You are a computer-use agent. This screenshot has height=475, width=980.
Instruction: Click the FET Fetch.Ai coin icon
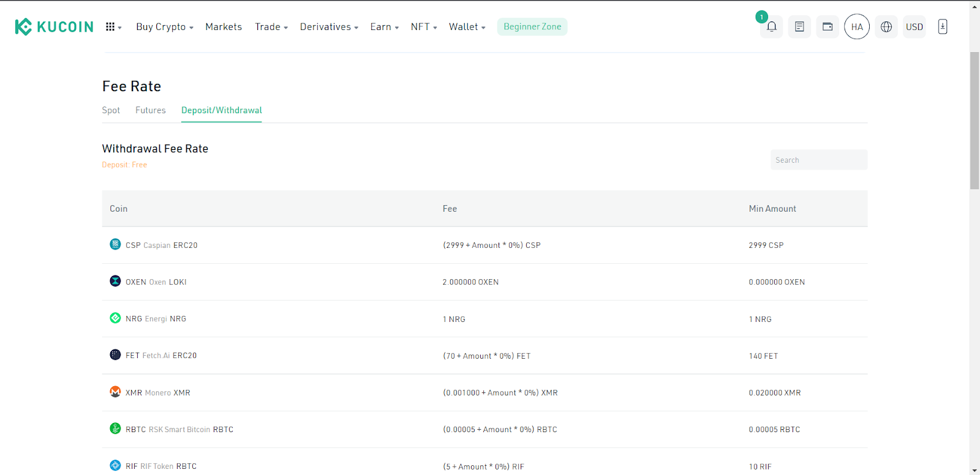coord(115,354)
